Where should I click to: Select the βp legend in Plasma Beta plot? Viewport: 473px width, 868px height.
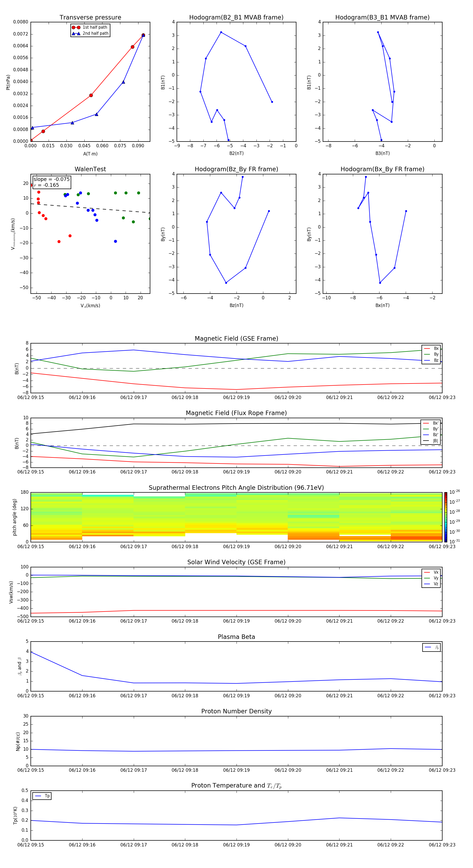point(431,647)
